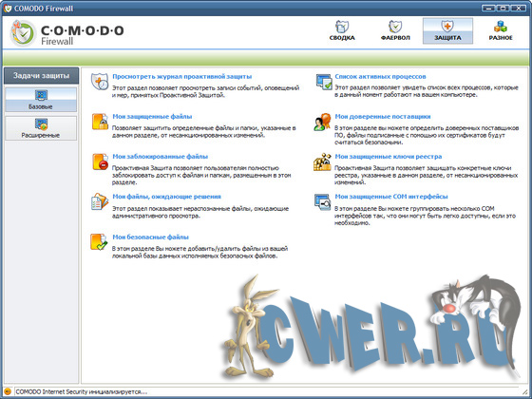
Task: Open link Мои защищенные ключи реестра
Action: pos(389,157)
